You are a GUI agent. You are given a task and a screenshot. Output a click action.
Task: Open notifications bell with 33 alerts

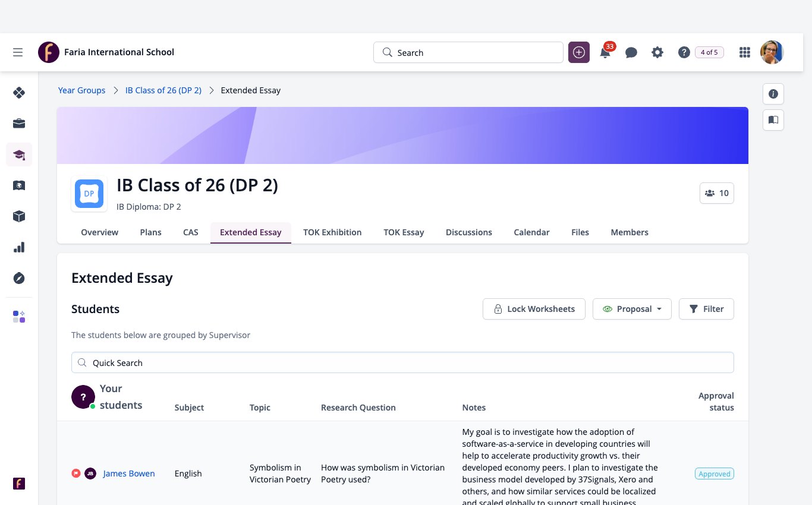coord(606,52)
